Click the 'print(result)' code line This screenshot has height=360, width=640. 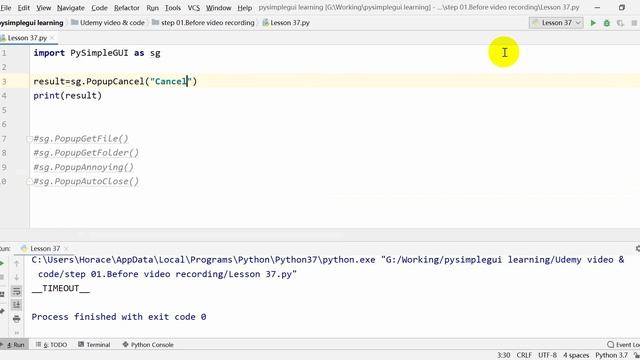pyautogui.click(x=67, y=96)
